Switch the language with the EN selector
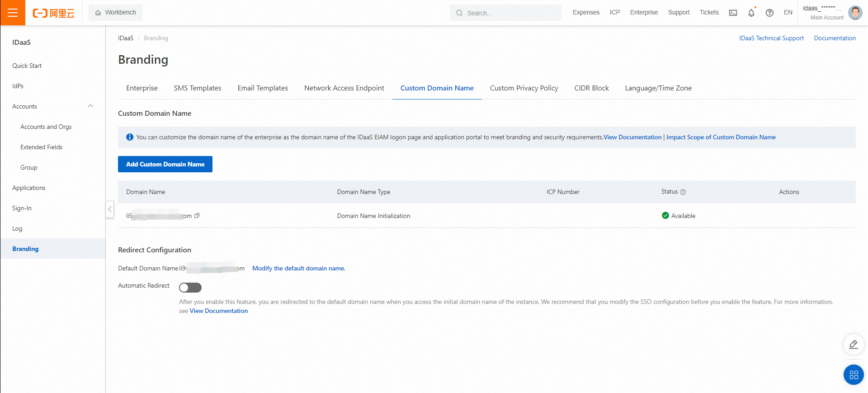 pos(788,13)
